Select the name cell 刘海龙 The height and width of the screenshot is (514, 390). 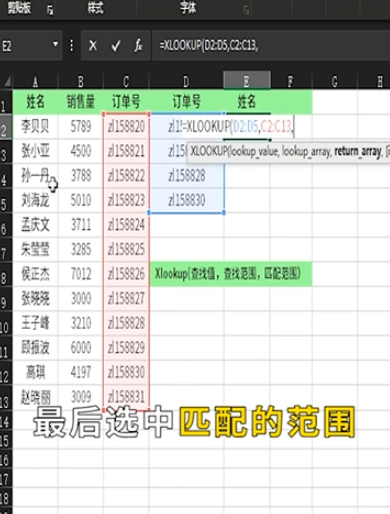pos(35,200)
